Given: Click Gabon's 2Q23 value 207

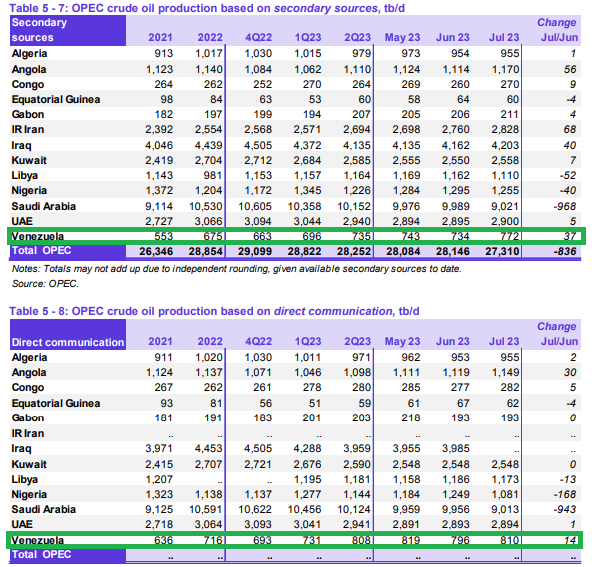Looking at the screenshot, I should pyautogui.click(x=361, y=114).
